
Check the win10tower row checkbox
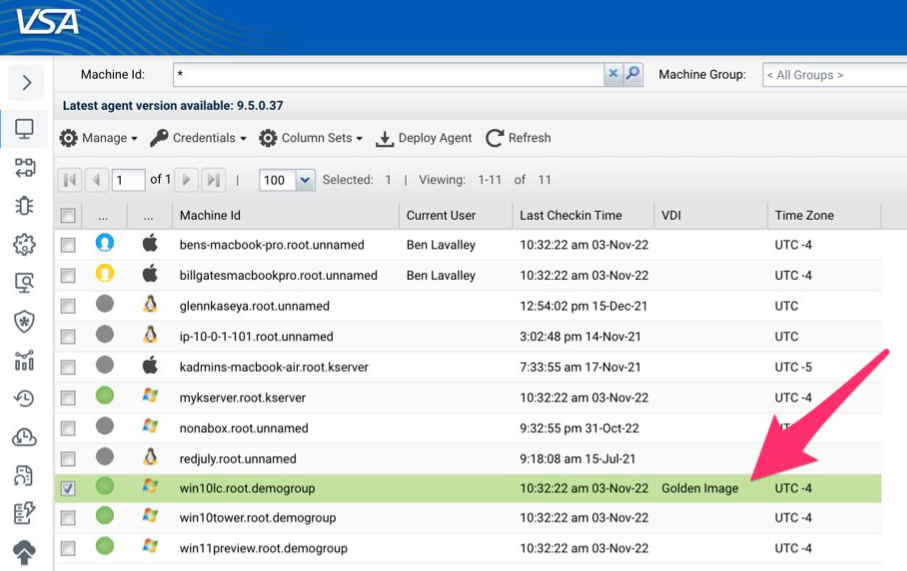(x=68, y=518)
